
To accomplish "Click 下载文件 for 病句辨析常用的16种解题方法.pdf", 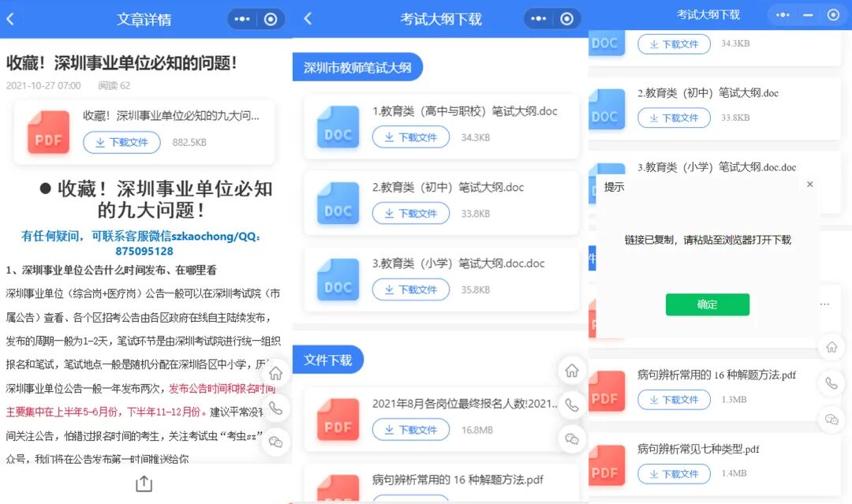I will pos(674,400).
